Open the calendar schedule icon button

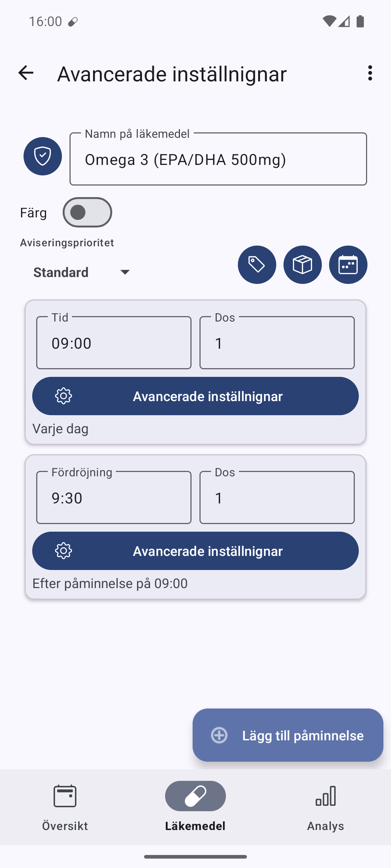pos(348,265)
